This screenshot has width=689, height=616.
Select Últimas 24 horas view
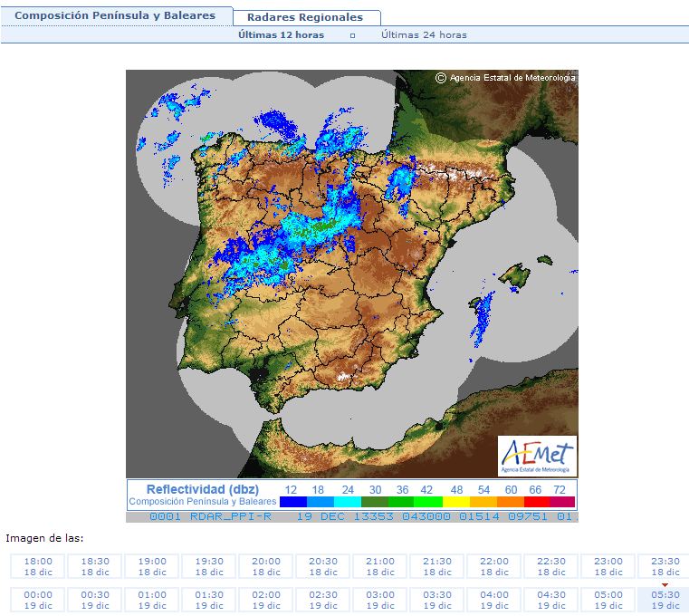pyautogui.click(x=424, y=34)
